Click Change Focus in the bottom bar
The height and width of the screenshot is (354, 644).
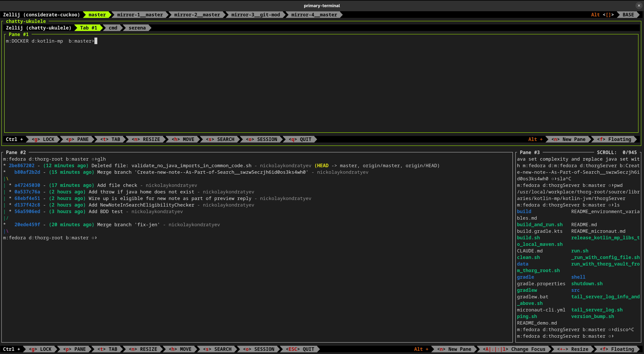point(514,349)
